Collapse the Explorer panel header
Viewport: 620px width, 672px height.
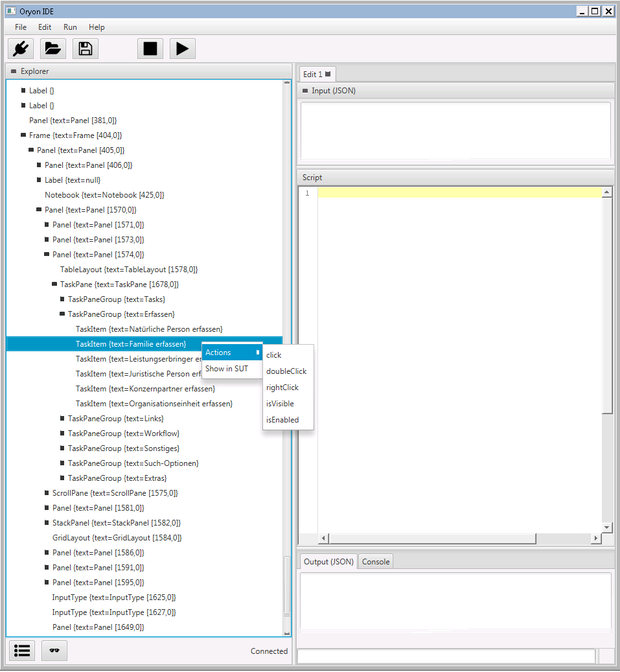coord(14,71)
